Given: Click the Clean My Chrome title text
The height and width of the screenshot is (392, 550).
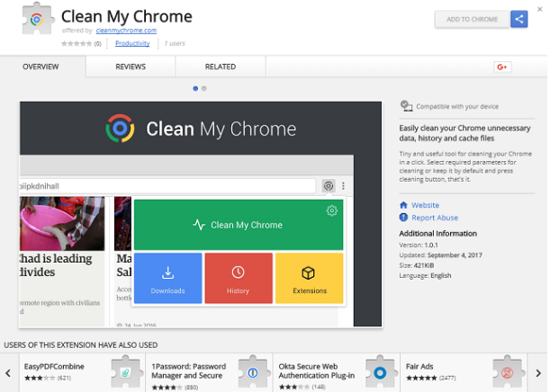Looking at the screenshot, I should click(x=127, y=16).
